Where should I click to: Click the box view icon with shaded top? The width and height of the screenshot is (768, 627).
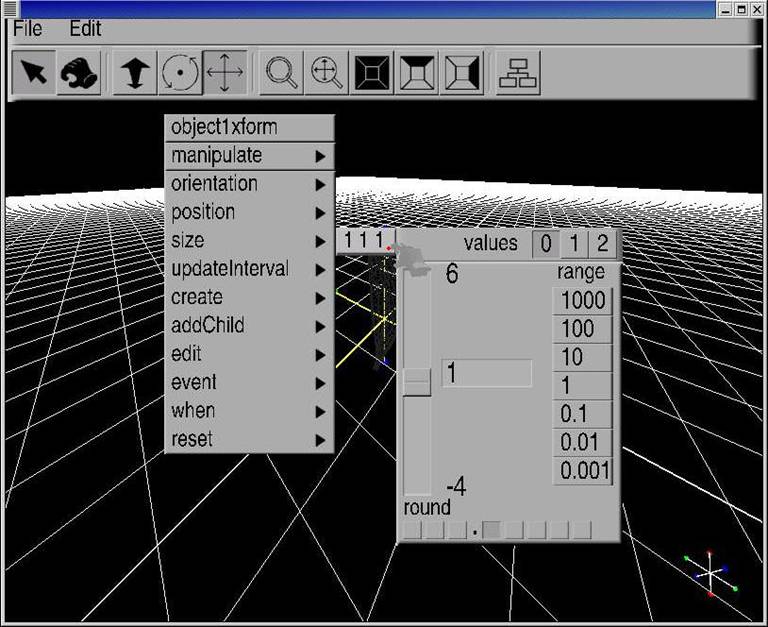pyautogui.click(x=417, y=72)
